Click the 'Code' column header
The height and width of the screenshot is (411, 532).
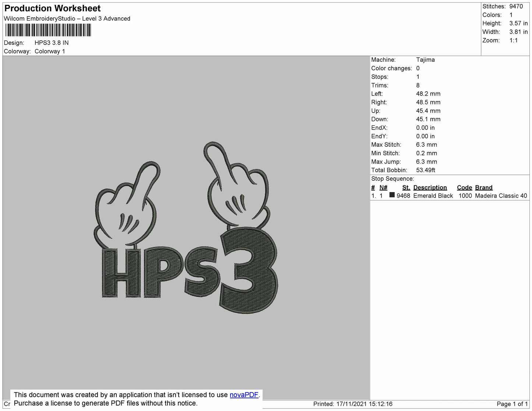464,188
